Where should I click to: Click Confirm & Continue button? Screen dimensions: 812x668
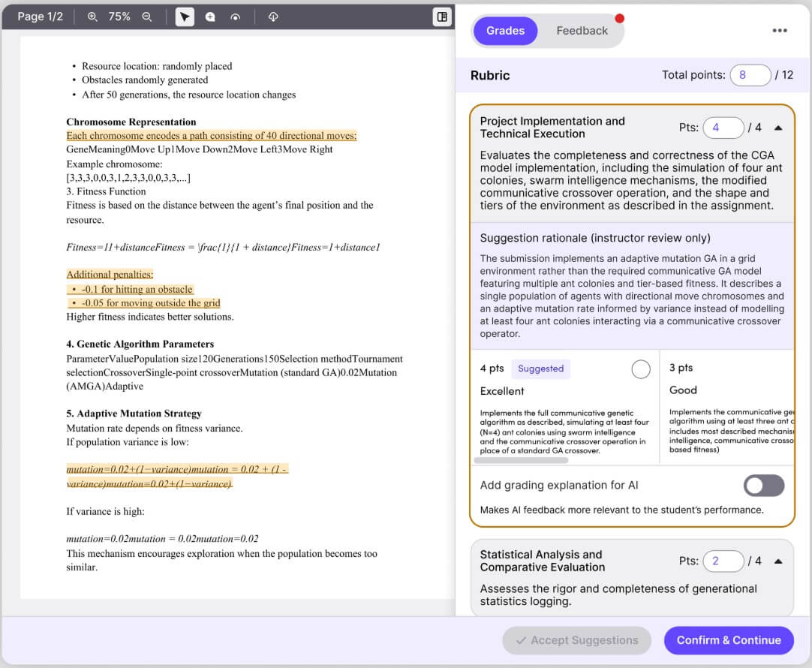click(x=728, y=640)
